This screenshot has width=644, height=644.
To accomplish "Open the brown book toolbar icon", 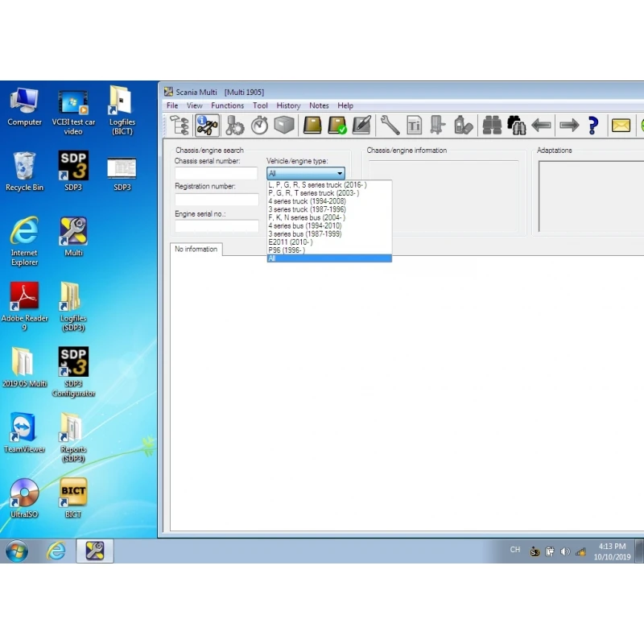I will coord(312,125).
